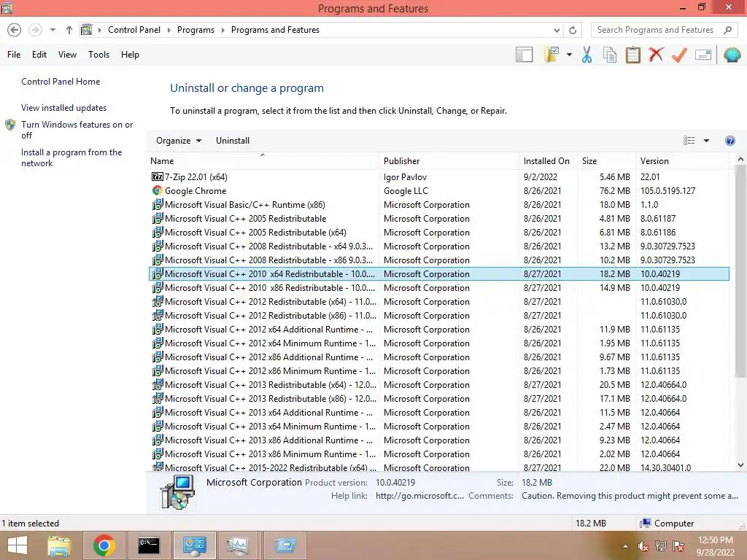Select 7-Zip 22.01 (x64) entry

tap(439, 177)
